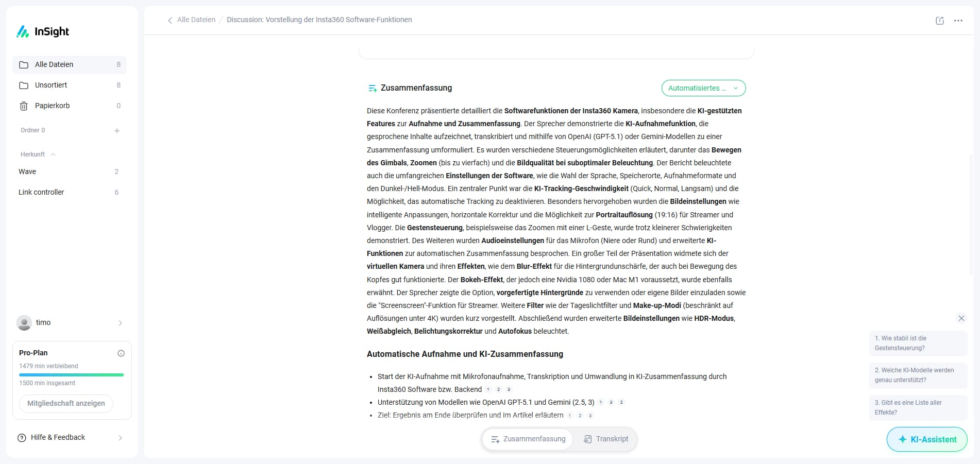The width and height of the screenshot is (980, 464).
Task: Expand Hilfe & Feedback menu
Action: [x=120, y=438]
